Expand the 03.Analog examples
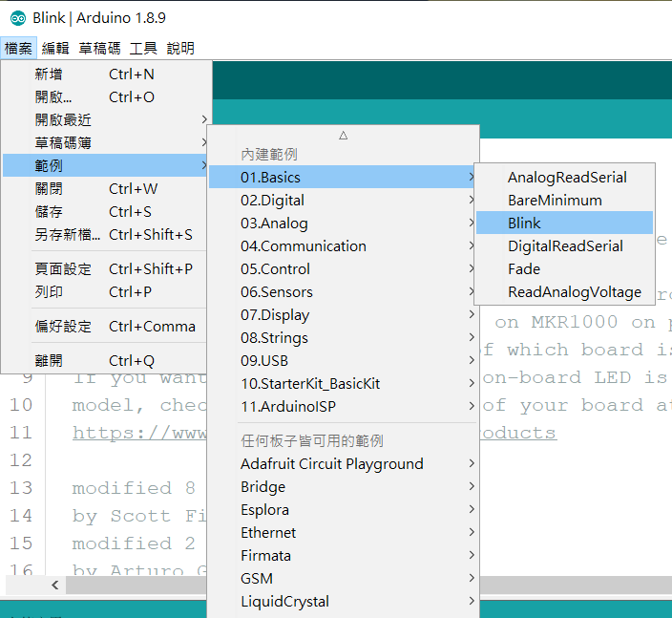This screenshot has height=618, width=672. pyautogui.click(x=343, y=223)
